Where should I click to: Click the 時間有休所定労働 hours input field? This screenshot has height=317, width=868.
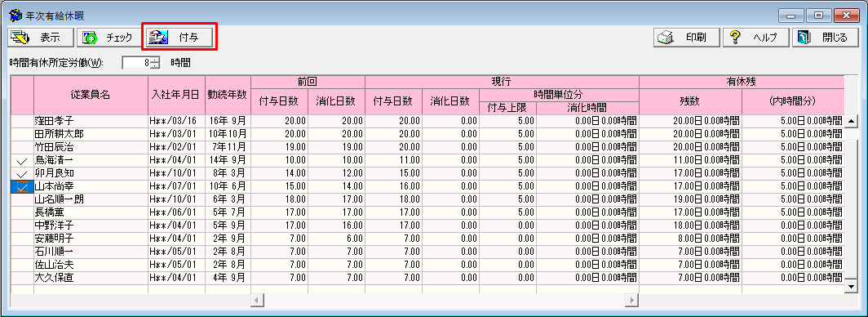(136, 63)
